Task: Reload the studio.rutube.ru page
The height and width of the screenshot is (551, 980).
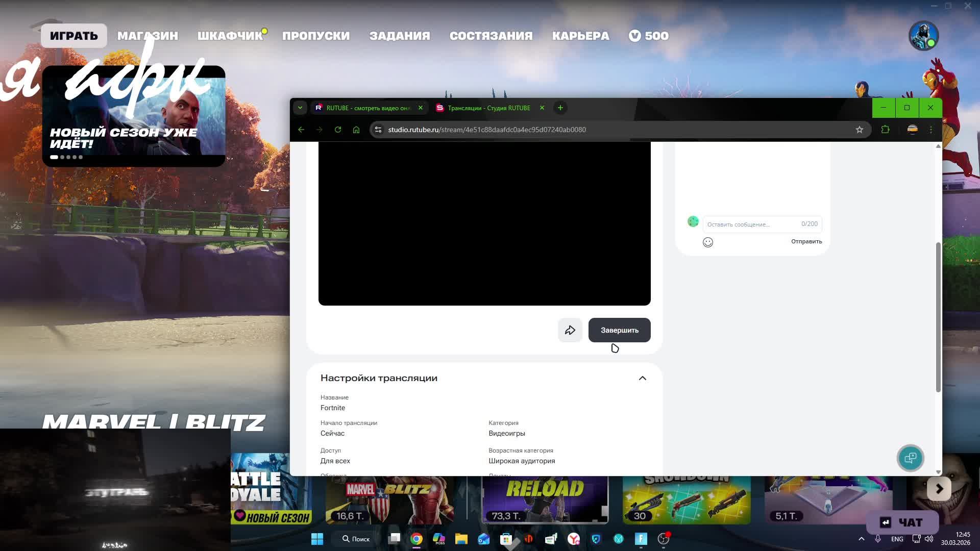Action: [338, 130]
